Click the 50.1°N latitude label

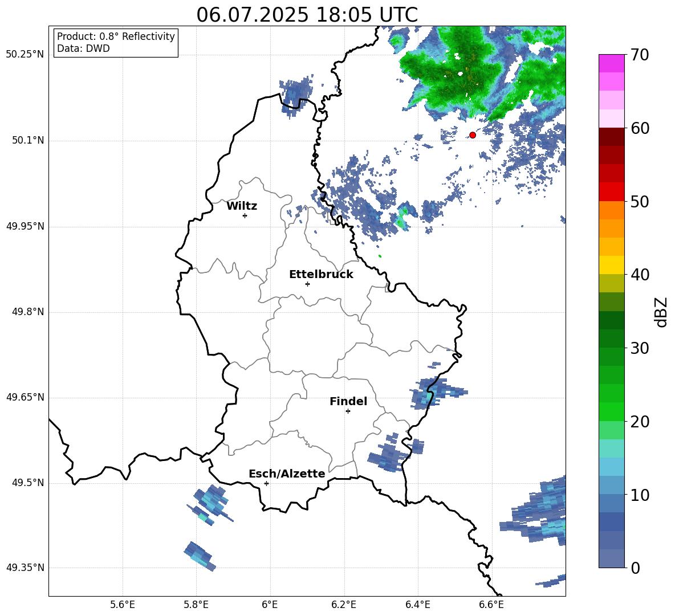(x=28, y=141)
